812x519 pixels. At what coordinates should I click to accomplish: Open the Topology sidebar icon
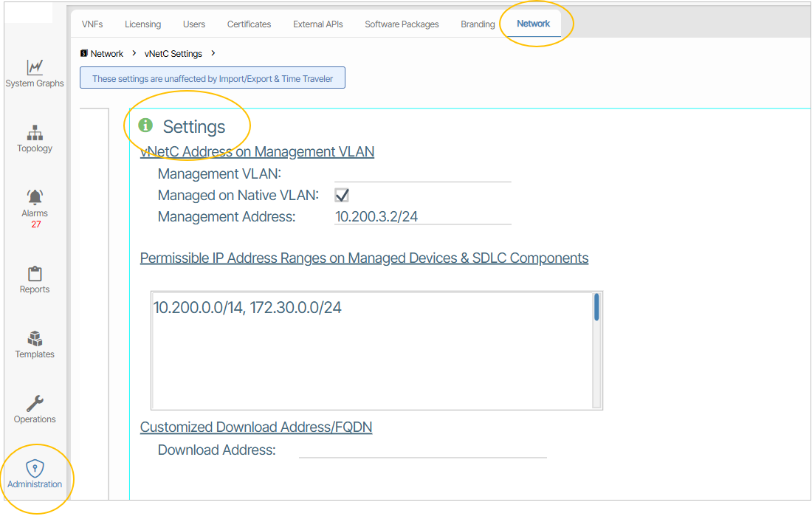(35, 133)
